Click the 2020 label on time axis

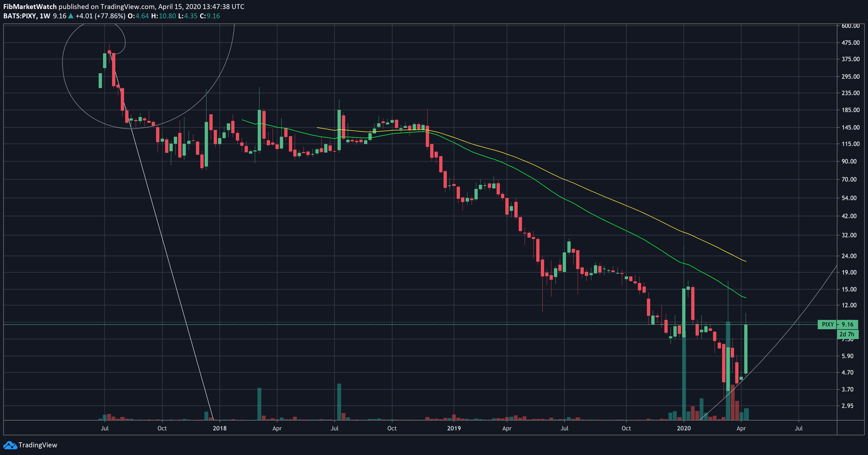pyautogui.click(x=684, y=428)
